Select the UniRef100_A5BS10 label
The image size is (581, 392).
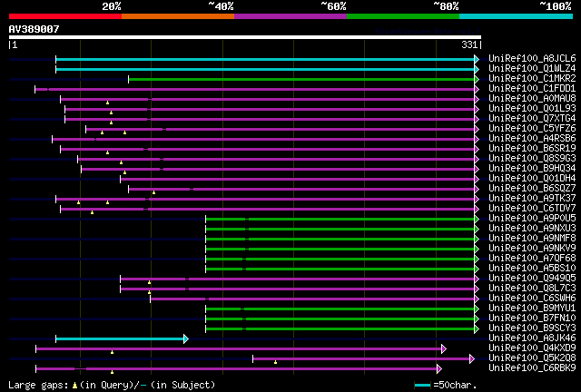(x=532, y=269)
